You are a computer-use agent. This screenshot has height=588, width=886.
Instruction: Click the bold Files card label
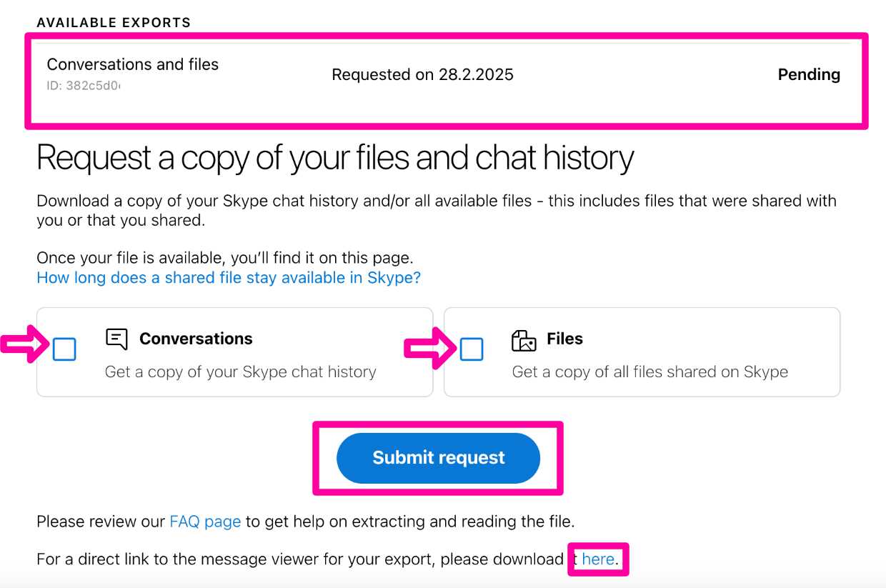pos(564,339)
